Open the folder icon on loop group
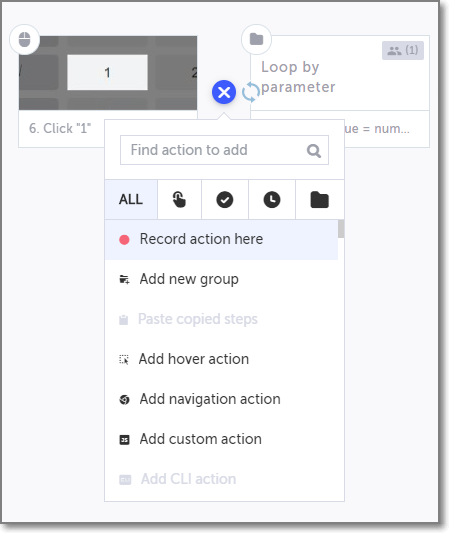 [x=256, y=39]
